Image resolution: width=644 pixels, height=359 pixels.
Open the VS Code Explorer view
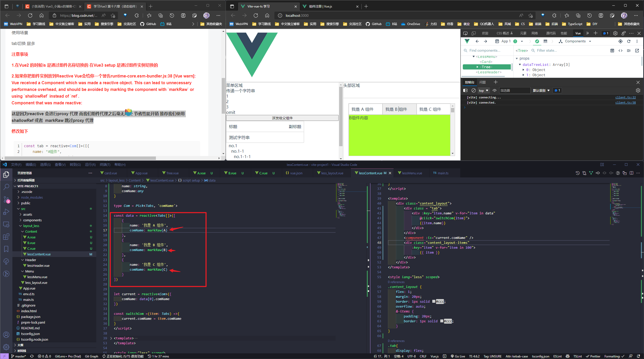point(6,175)
